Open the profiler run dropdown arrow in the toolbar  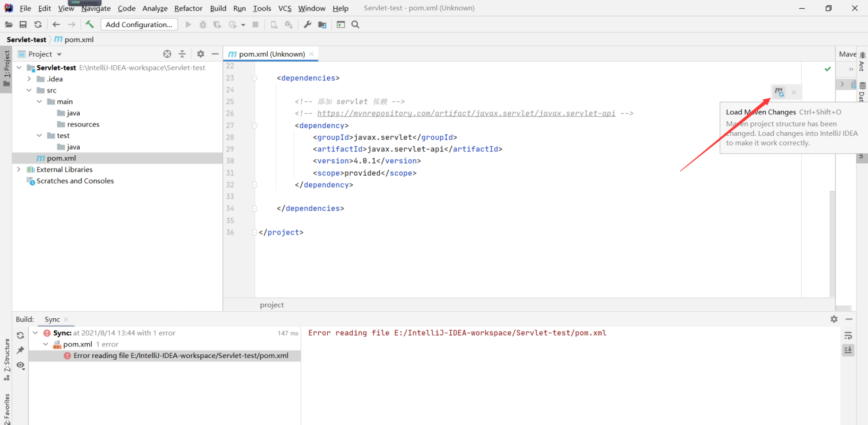coord(243,24)
